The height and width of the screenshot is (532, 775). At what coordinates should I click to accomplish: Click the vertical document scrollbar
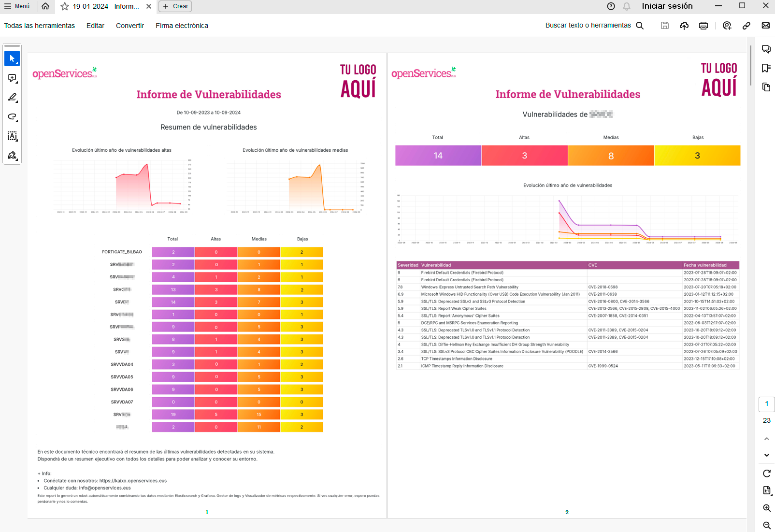click(x=751, y=65)
